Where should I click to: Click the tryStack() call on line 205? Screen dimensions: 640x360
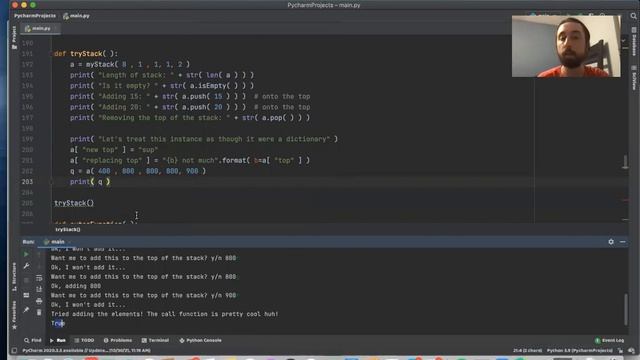pos(74,203)
